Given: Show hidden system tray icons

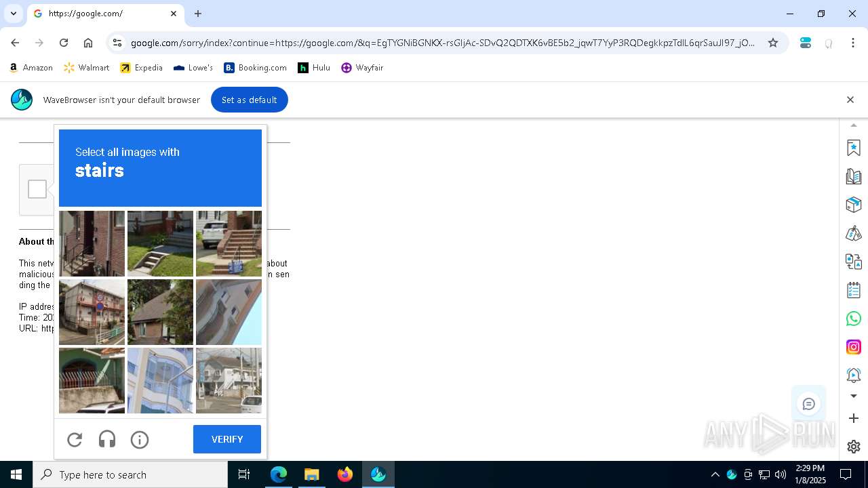Looking at the screenshot, I should [x=715, y=474].
